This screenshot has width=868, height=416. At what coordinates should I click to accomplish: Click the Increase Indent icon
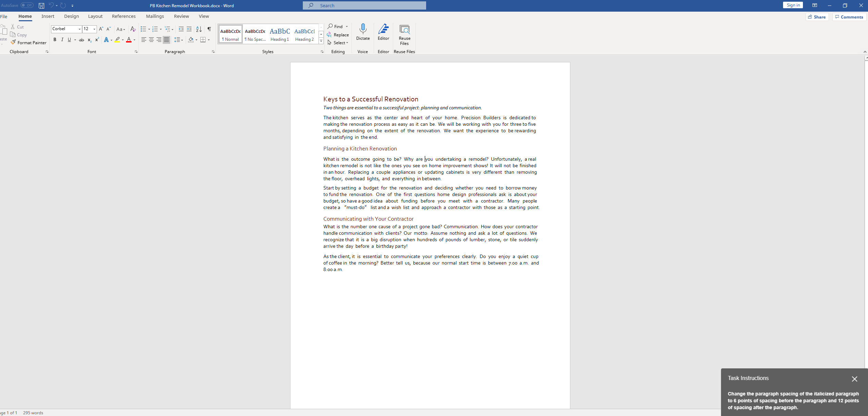[189, 29]
